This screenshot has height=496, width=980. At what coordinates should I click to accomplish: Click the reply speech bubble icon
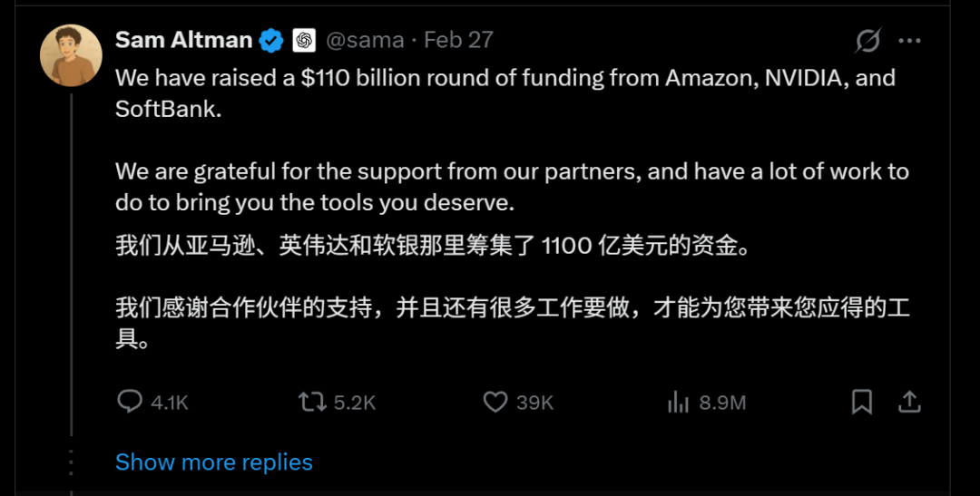coord(130,401)
